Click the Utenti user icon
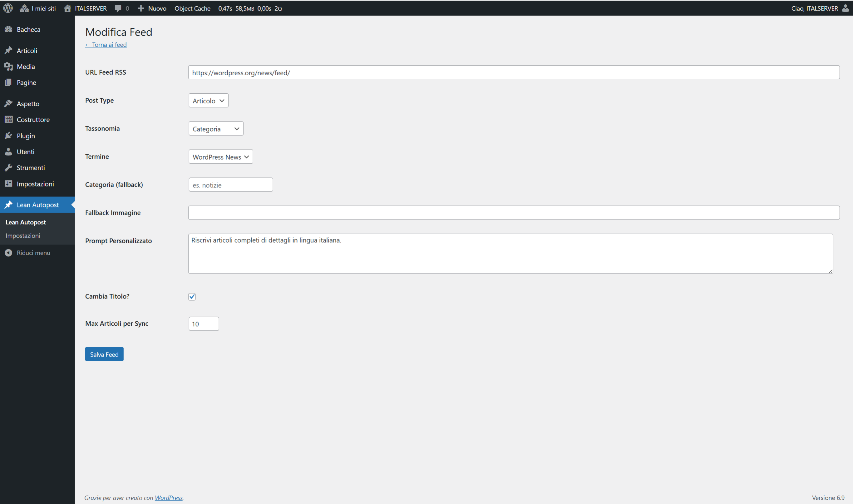 8,152
